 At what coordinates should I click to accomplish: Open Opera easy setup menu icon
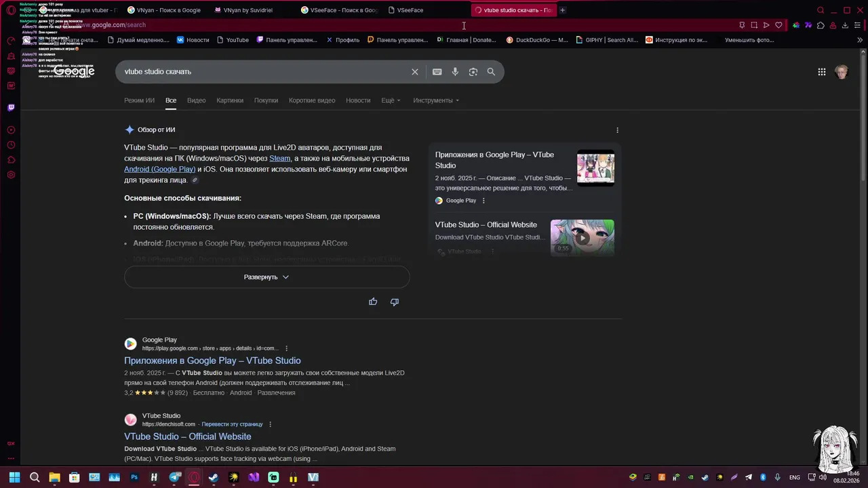(857, 25)
